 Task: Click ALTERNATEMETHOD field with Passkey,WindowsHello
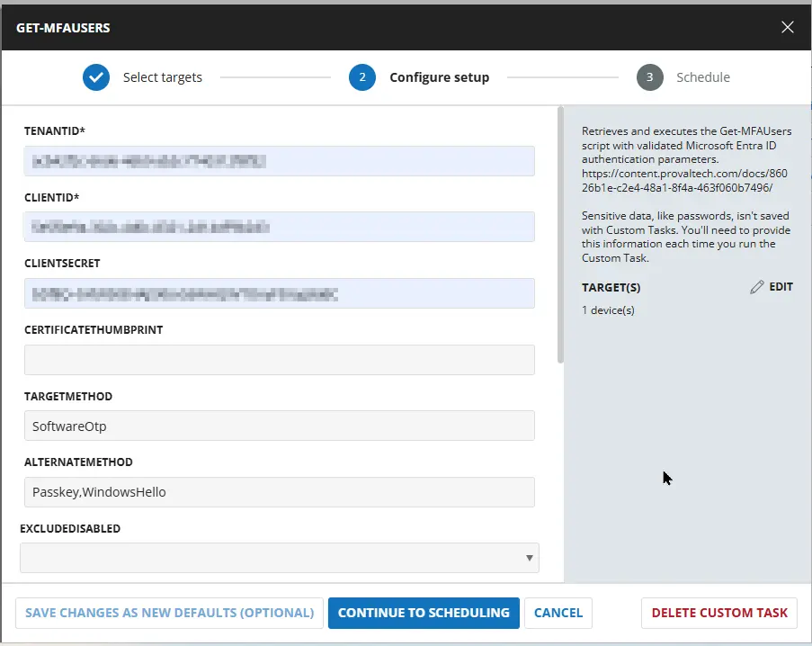click(280, 492)
